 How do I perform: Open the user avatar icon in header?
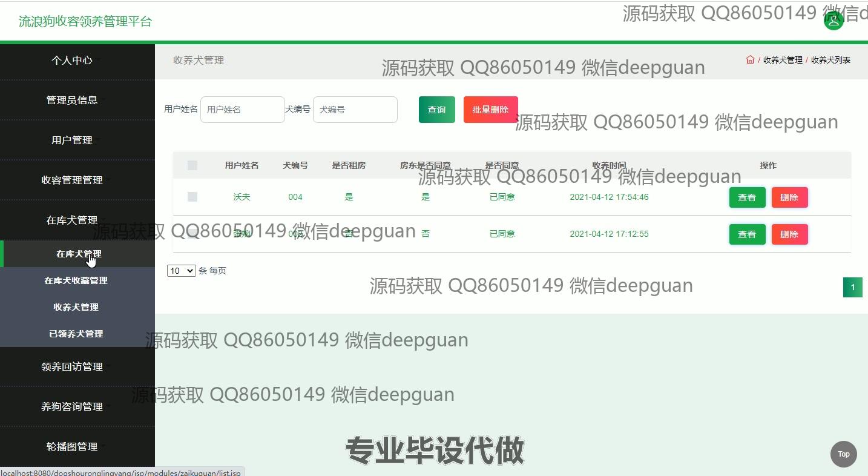click(833, 21)
